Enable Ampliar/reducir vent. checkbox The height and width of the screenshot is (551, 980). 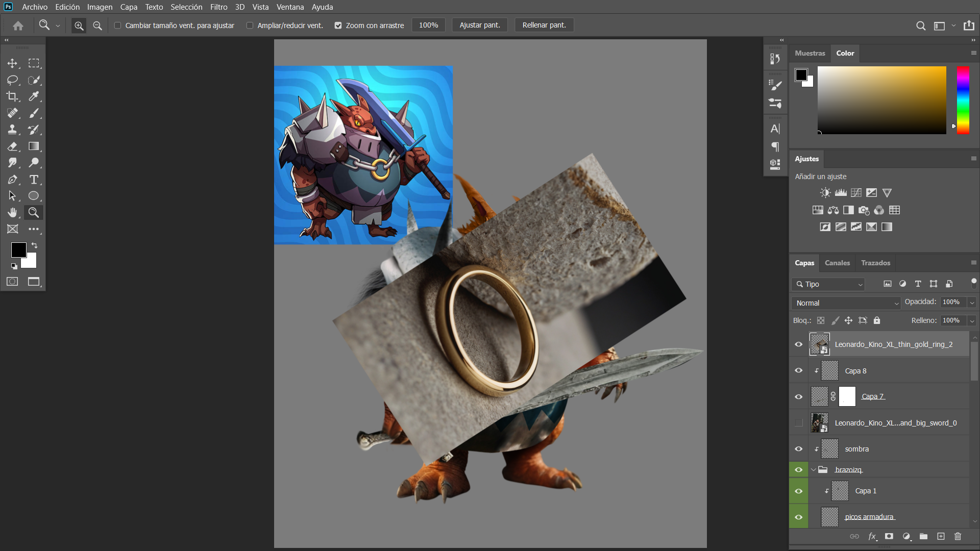click(x=250, y=26)
